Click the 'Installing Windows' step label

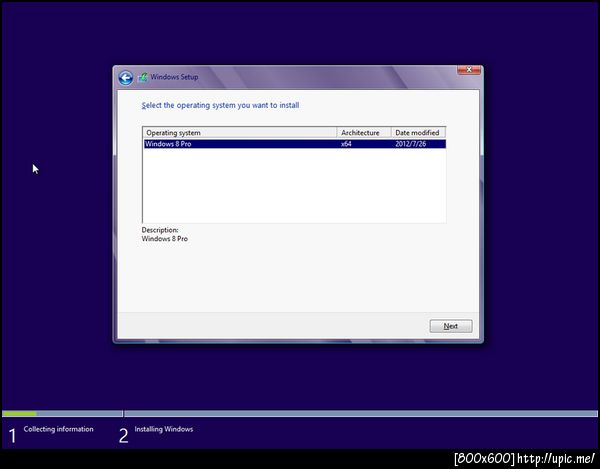click(164, 429)
